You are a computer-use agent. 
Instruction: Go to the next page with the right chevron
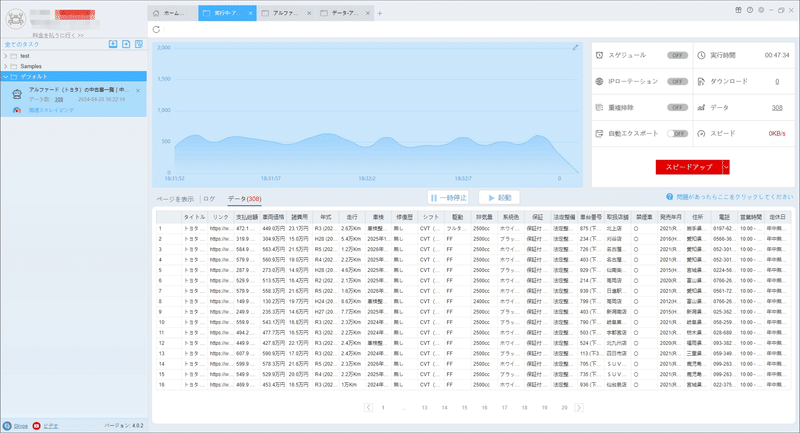(x=579, y=407)
